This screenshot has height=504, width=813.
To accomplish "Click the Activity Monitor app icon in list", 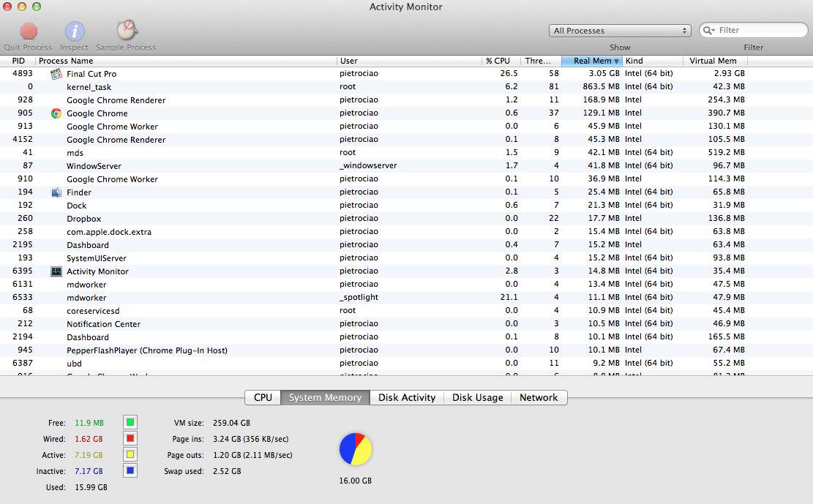I will [x=56, y=271].
